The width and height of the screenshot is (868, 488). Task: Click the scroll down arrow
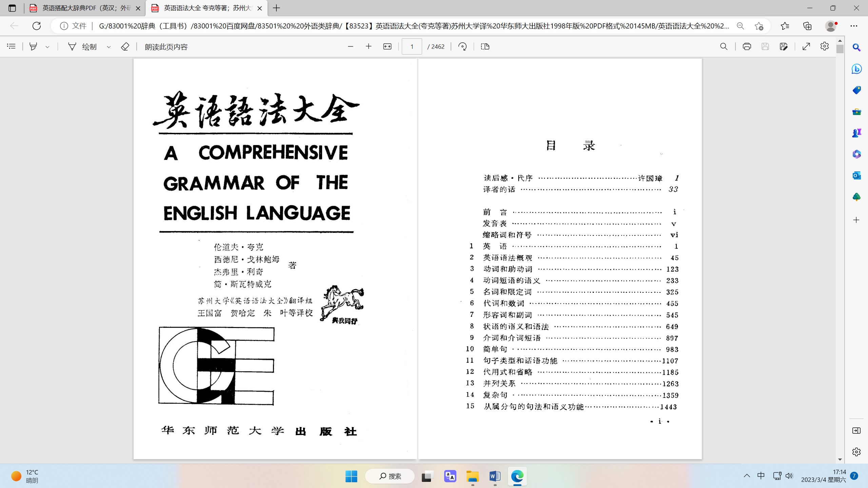click(840, 460)
